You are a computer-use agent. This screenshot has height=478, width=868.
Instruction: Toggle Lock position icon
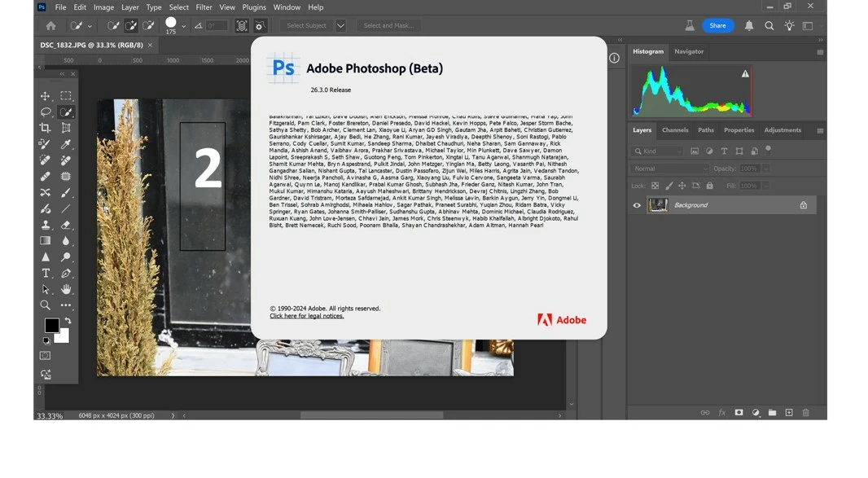click(x=682, y=186)
